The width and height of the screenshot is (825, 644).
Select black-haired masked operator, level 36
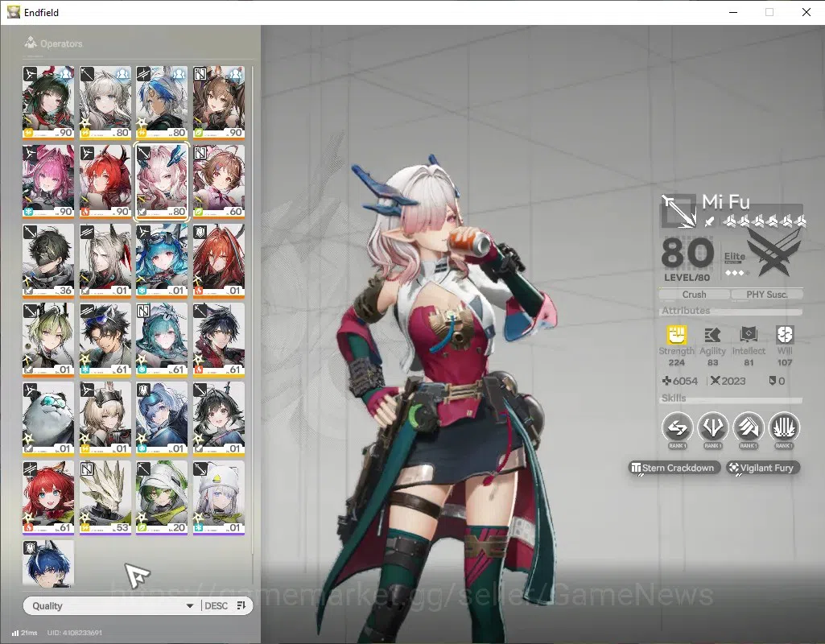click(47, 261)
